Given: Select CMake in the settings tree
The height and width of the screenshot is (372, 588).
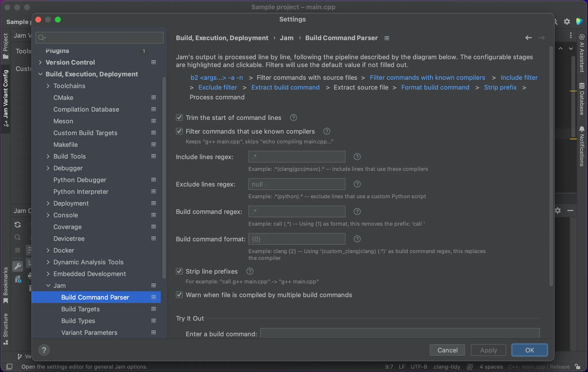Looking at the screenshot, I should (96, 98).
